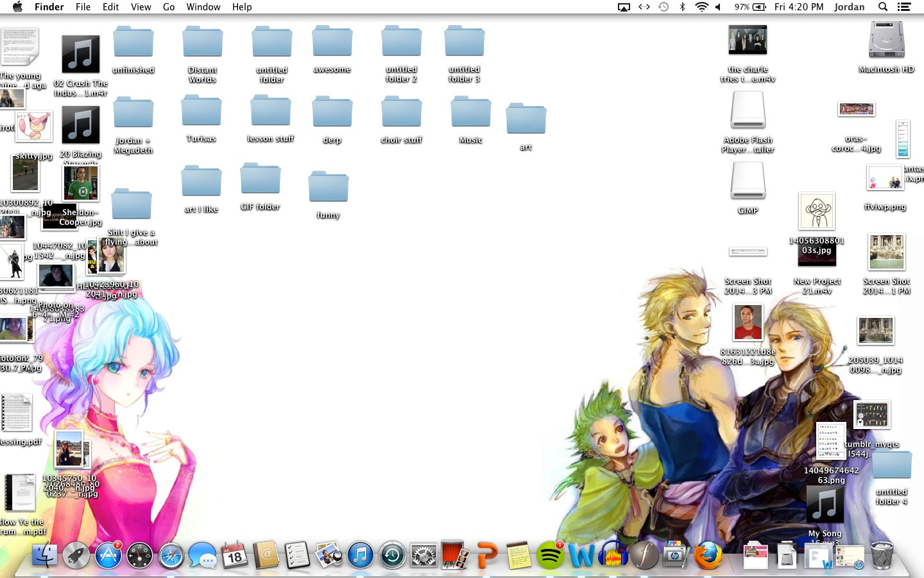This screenshot has height=578, width=924.
Task: Select the Turisas folder
Action: point(201,111)
